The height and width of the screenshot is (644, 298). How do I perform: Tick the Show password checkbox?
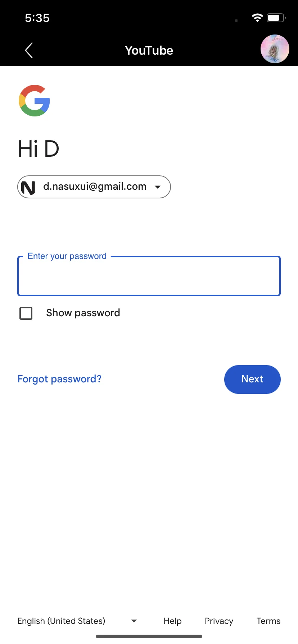click(26, 313)
